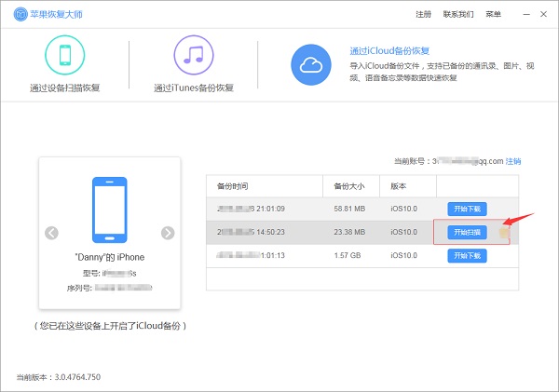Click the 备份大小 column header
Image resolution: width=559 pixels, height=392 pixels.
pyautogui.click(x=348, y=186)
